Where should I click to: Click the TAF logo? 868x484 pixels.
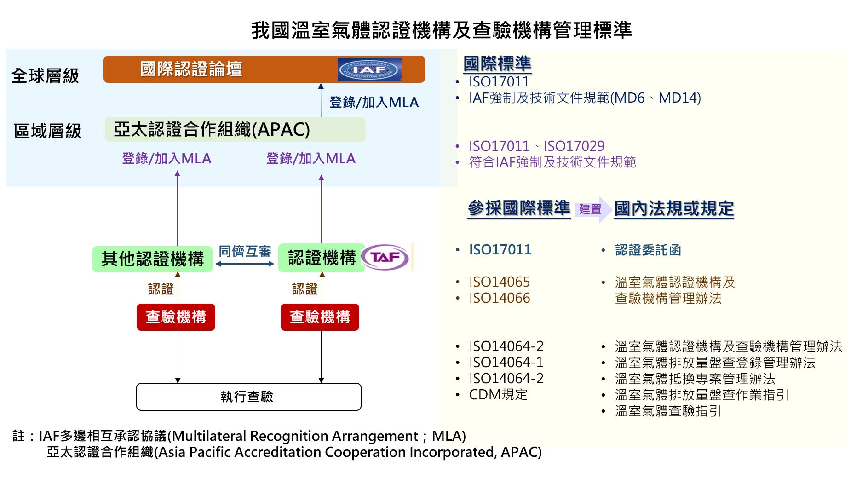[x=385, y=257]
